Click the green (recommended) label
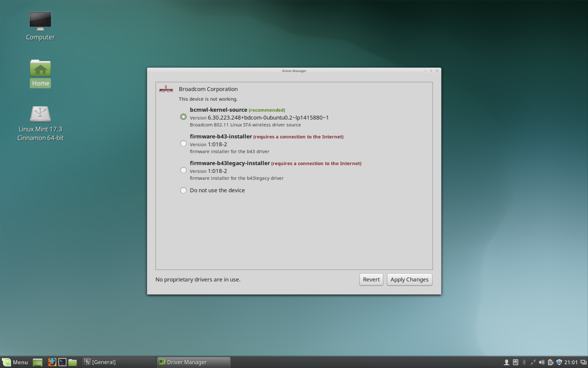The image size is (588, 368). click(x=267, y=110)
